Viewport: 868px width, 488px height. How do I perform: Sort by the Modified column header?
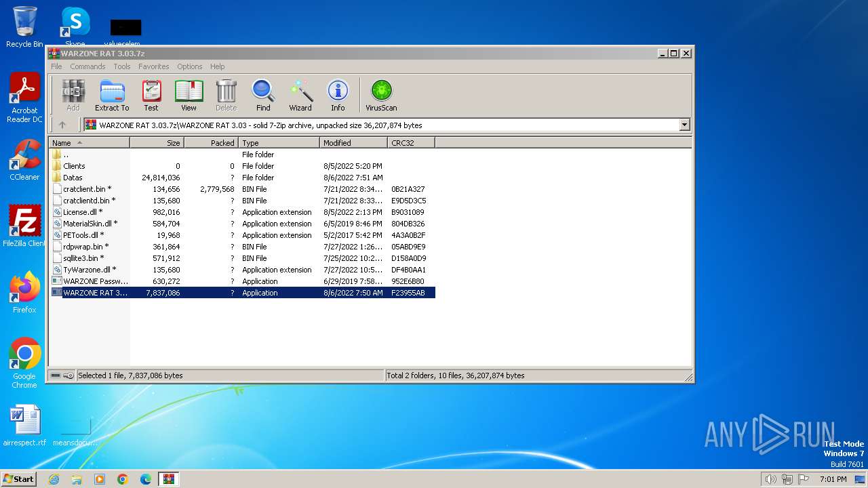pyautogui.click(x=353, y=143)
